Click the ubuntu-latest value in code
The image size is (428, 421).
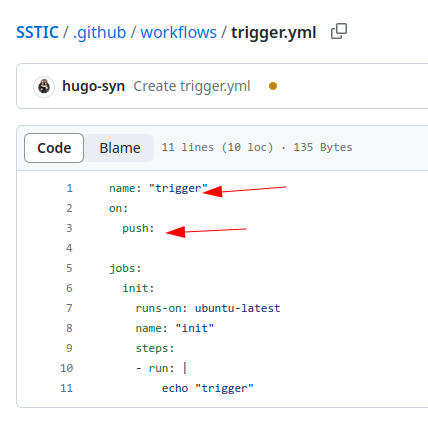pos(237,308)
